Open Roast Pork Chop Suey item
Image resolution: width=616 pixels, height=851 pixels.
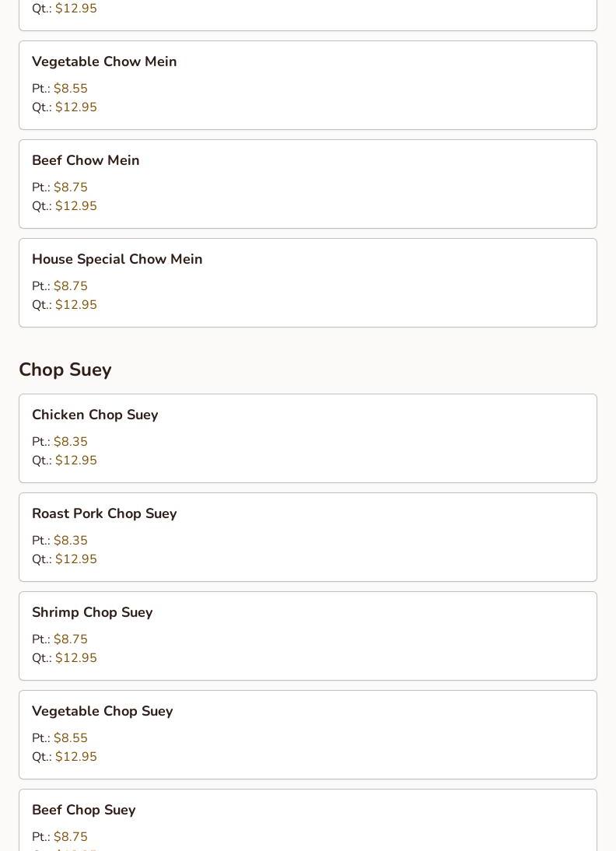click(x=308, y=538)
